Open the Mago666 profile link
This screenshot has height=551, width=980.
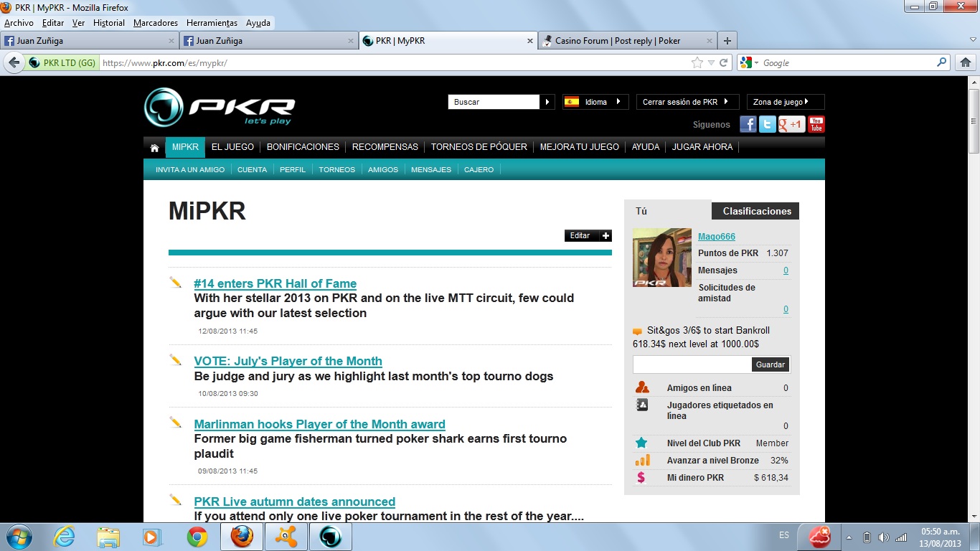(x=717, y=237)
